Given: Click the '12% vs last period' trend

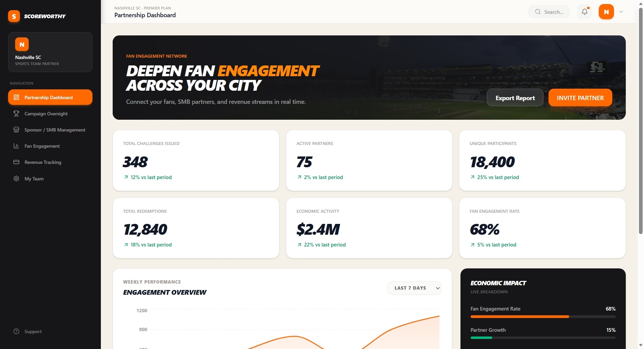Looking at the screenshot, I should point(148,177).
